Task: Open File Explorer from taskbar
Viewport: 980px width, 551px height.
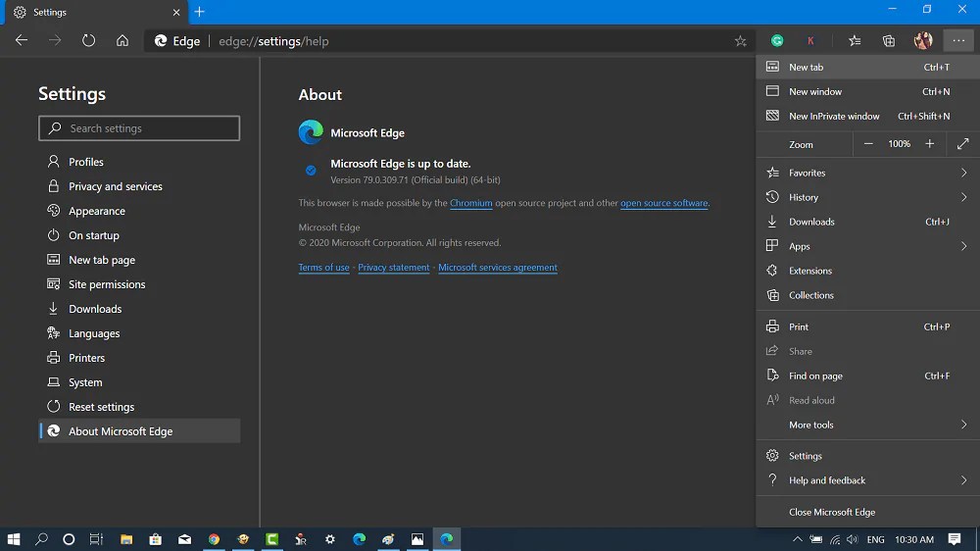Action: (126, 539)
